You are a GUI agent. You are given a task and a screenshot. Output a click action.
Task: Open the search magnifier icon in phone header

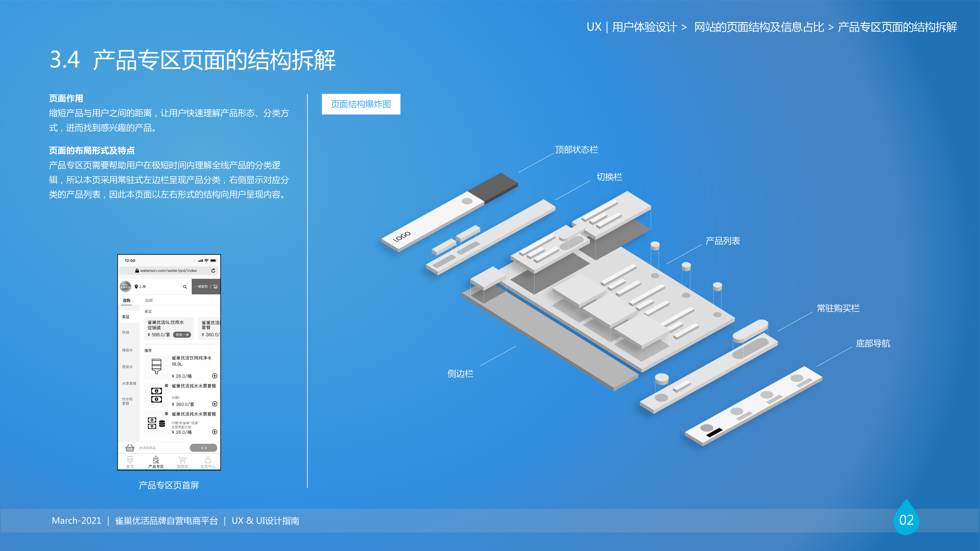185,287
